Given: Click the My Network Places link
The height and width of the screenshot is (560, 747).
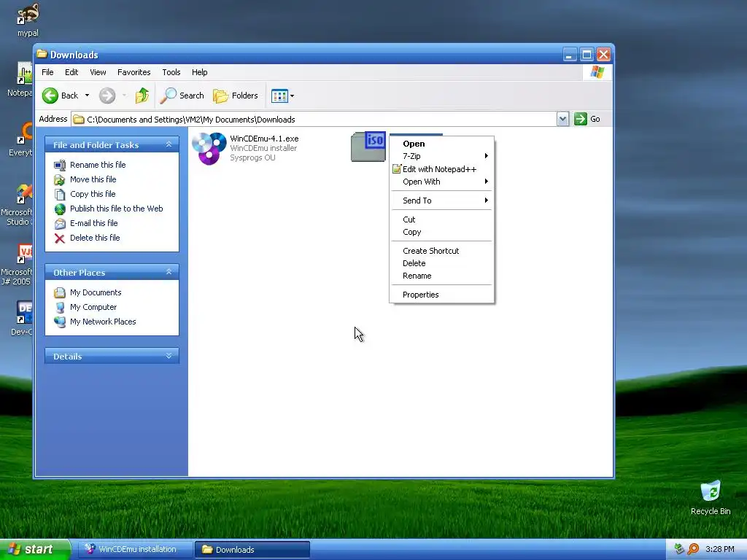Looking at the screenshot, I should (103, 322).
